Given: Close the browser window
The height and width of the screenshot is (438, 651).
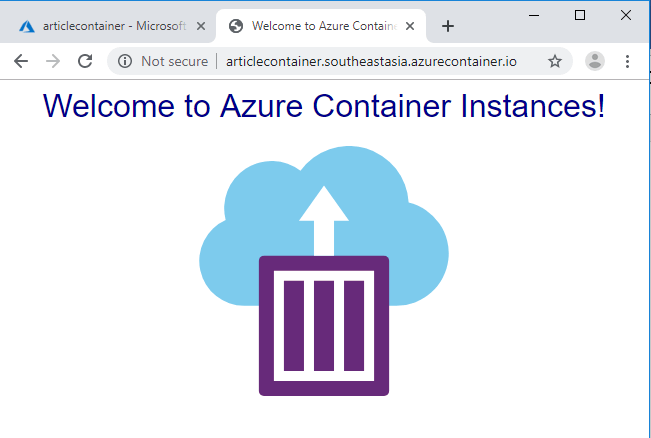Looking at the screenshot, I should [x=625, y=15].
